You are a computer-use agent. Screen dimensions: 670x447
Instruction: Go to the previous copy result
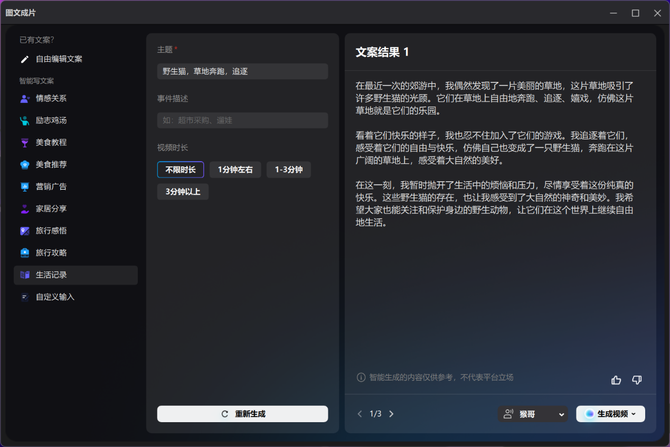coord(360,414)
